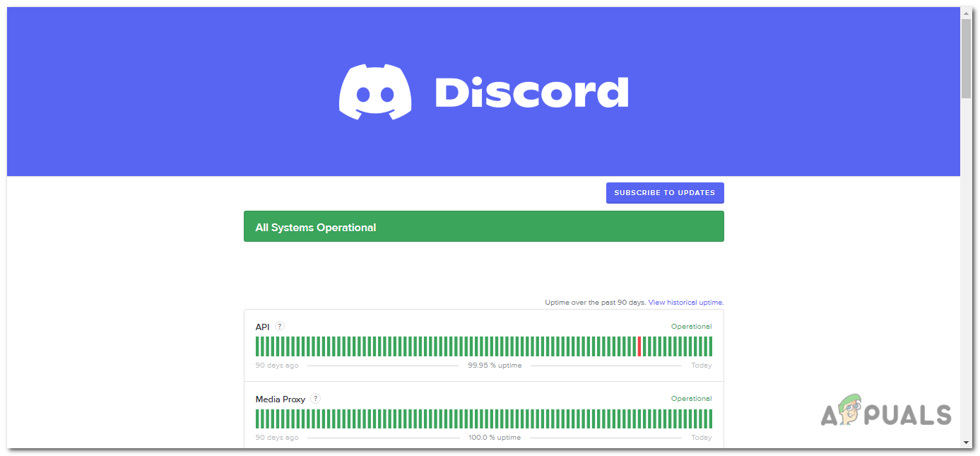Click the Media Proxy component label

click(279, 398)
